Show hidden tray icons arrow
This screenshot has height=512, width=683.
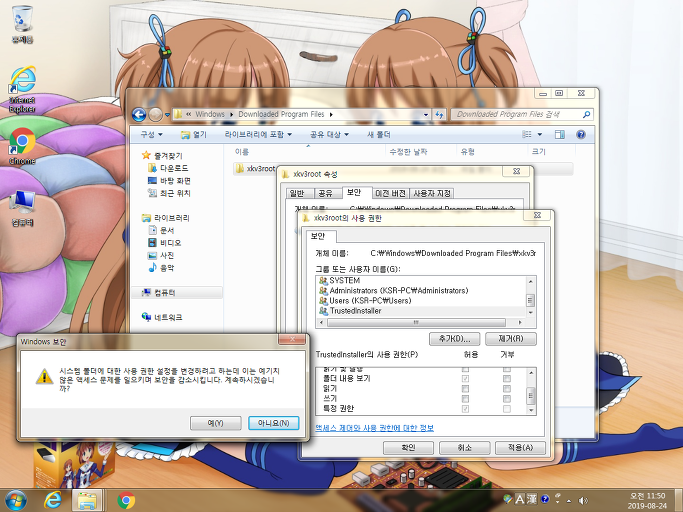coord(569,501)
